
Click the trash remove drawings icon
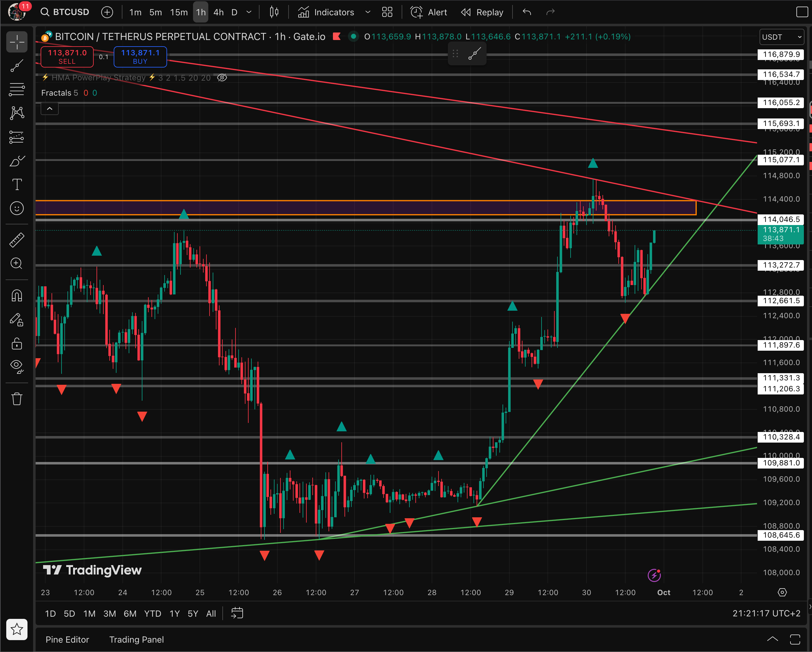pos(17,399)
